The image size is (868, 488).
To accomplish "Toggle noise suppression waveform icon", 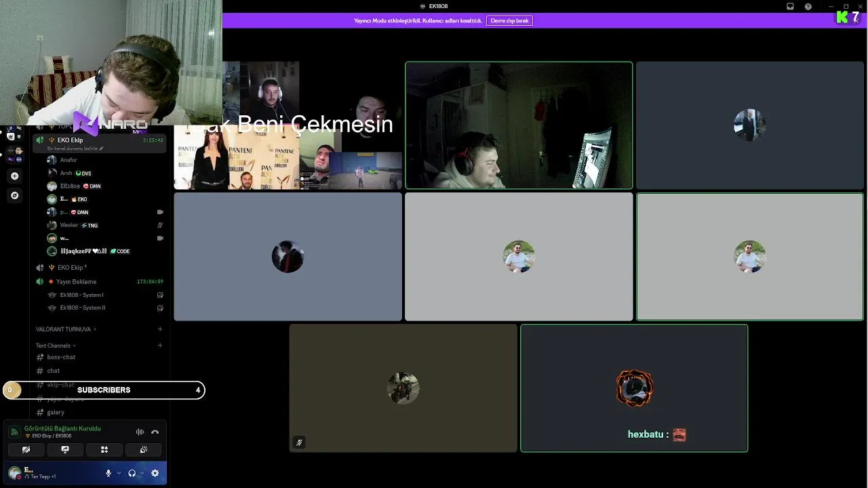I will (140, 432).
